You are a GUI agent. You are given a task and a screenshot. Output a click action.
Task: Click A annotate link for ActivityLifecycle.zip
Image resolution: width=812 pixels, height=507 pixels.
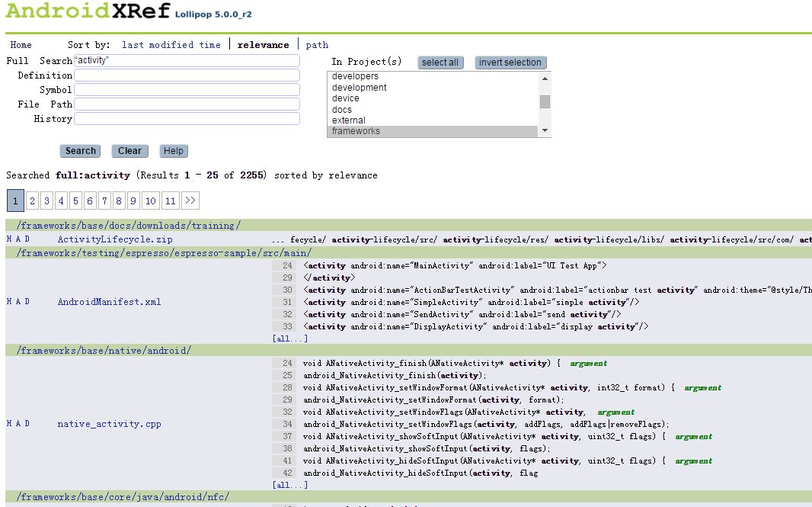click(18, 239)
